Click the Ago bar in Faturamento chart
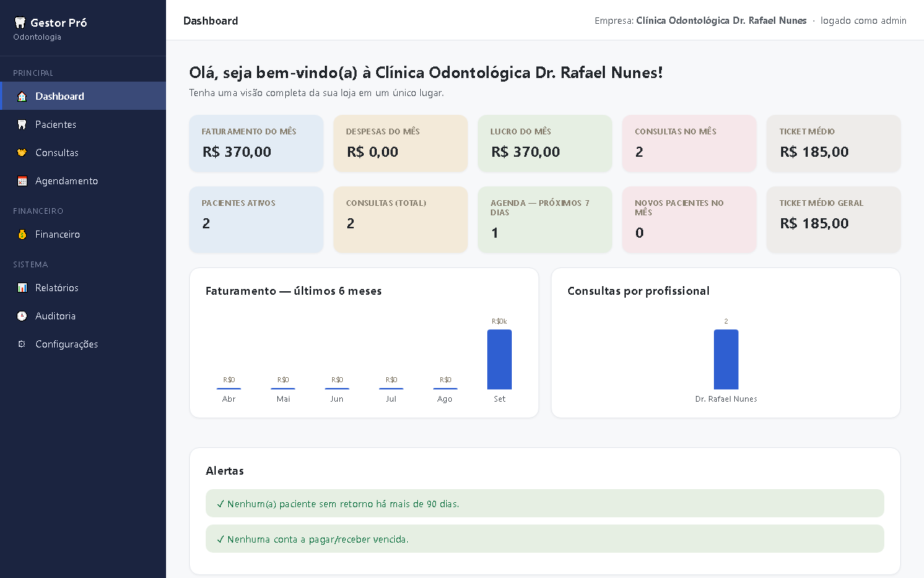The image size is (924, 578). click(445, 389)
